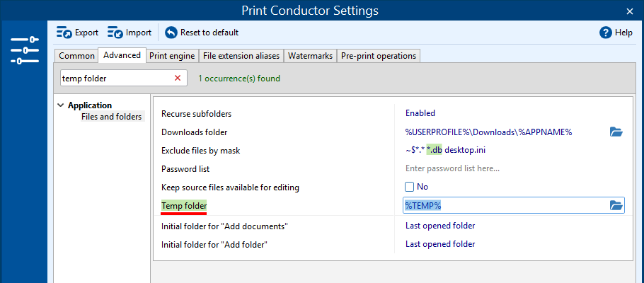The height and width of the screenshot is (283, 644).
Task: Collapse the Application tree node
Action: tap(59, 105)
